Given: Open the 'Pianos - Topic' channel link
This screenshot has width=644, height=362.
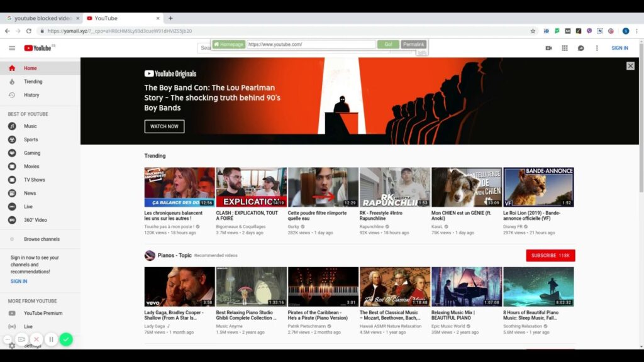Looking at the screenshot, I should (175, 255).
